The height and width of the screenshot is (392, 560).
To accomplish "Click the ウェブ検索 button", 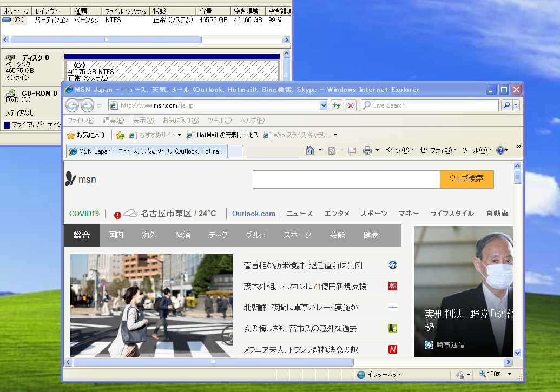I will pos(466,179).
